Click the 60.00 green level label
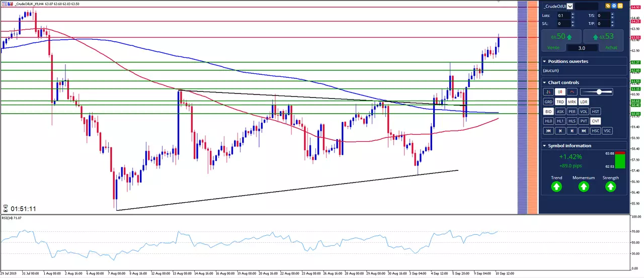The image size is (644, 278). [x=635, y=114]
